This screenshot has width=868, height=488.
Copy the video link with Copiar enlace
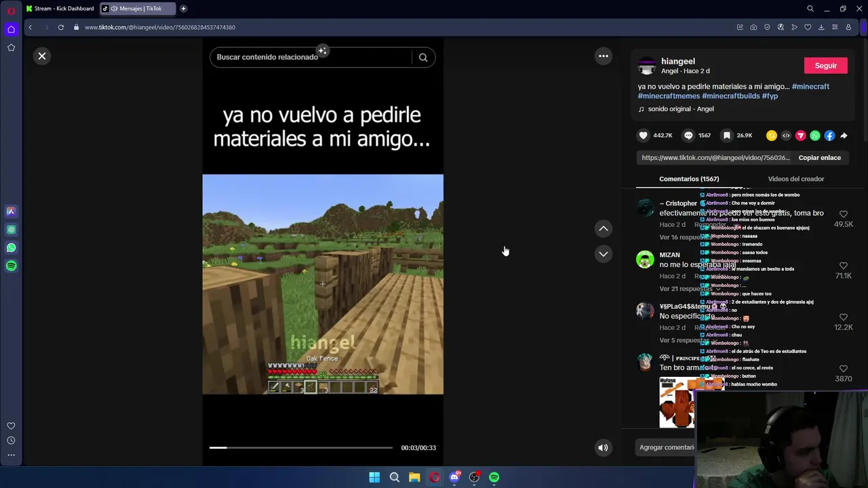coord(819,158)
